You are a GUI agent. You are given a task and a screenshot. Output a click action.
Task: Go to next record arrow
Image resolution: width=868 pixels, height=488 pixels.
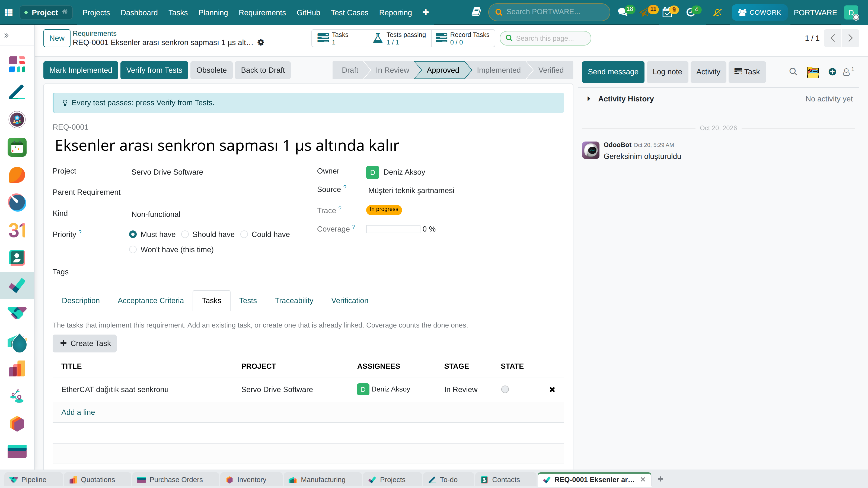click(850, 38)
